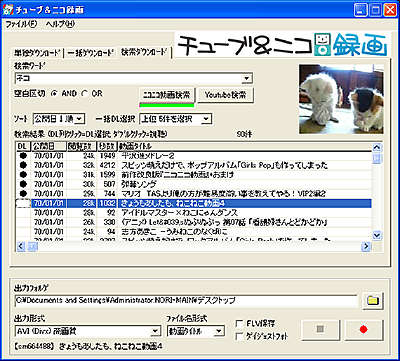Click the results list scroll-down arrow
This screenshot has width=400, height=361.
[x=377, y=236]
